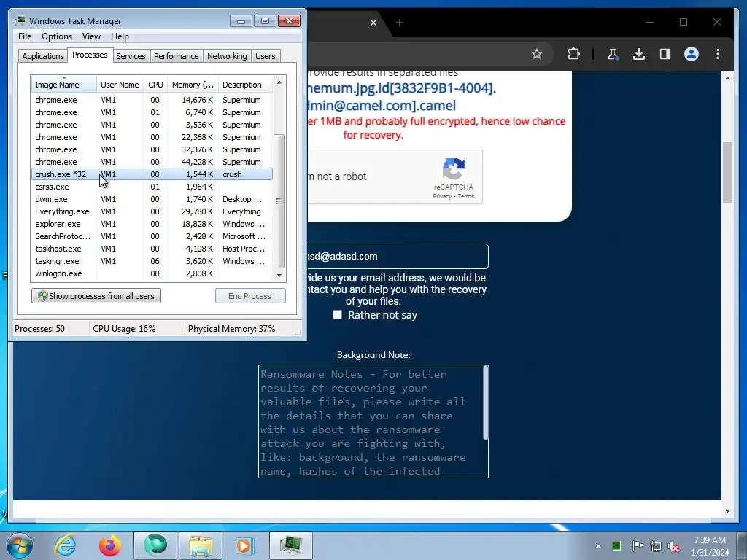This screenshot has width=747, height=560.
Task: Select Everything.exe process row
Action: 152,211
